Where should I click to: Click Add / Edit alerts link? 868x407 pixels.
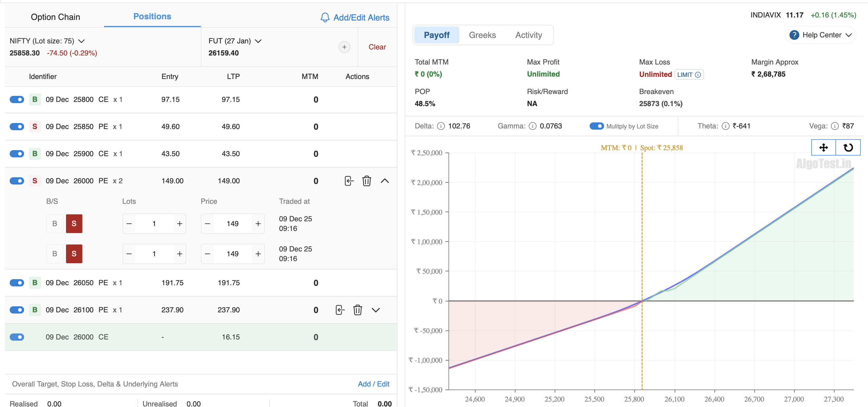pos(373,384)
